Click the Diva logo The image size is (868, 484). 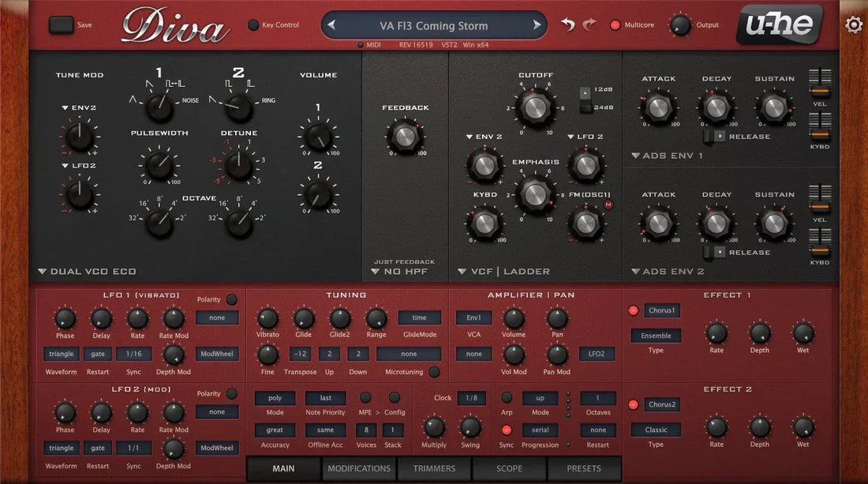[175, 25]
